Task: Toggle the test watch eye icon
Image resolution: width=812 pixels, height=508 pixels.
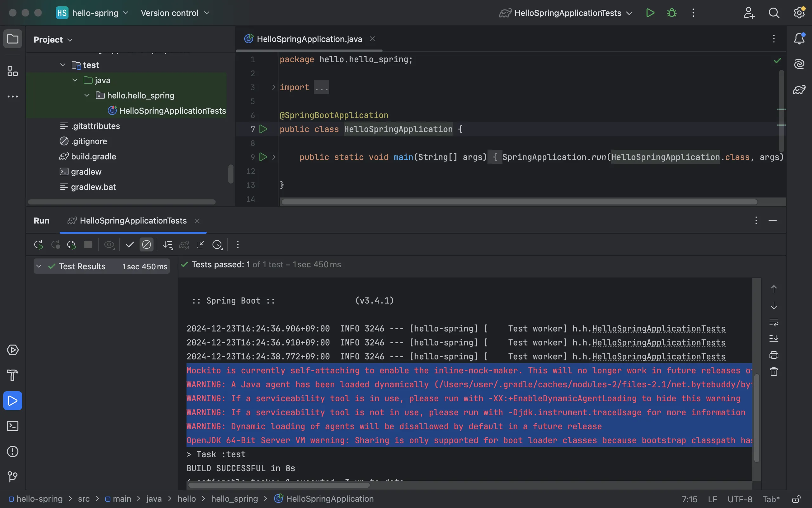Action: (x=109, y=244)
